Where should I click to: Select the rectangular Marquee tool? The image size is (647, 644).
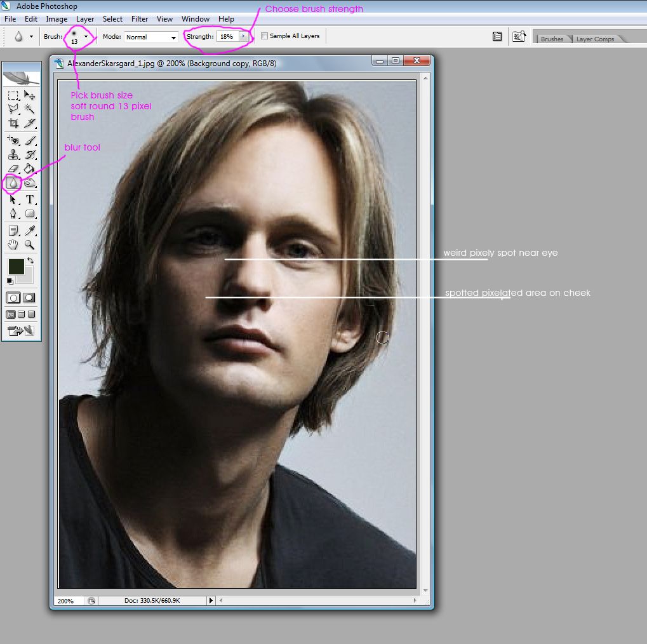[12, 94]
